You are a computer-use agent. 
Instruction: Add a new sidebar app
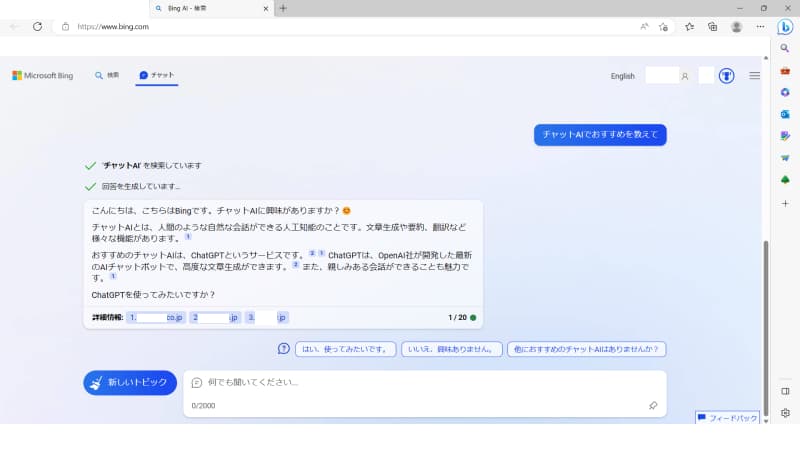click(785, 204)
